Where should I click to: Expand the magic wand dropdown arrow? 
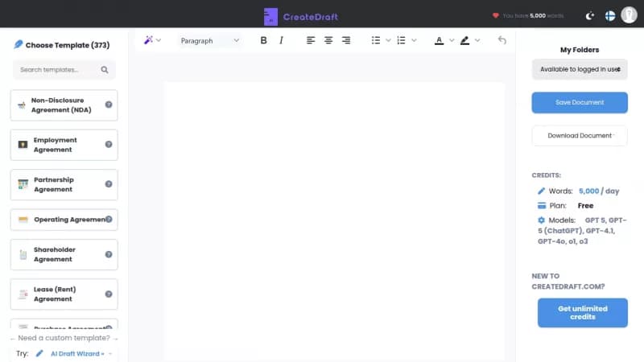[159, 40]
